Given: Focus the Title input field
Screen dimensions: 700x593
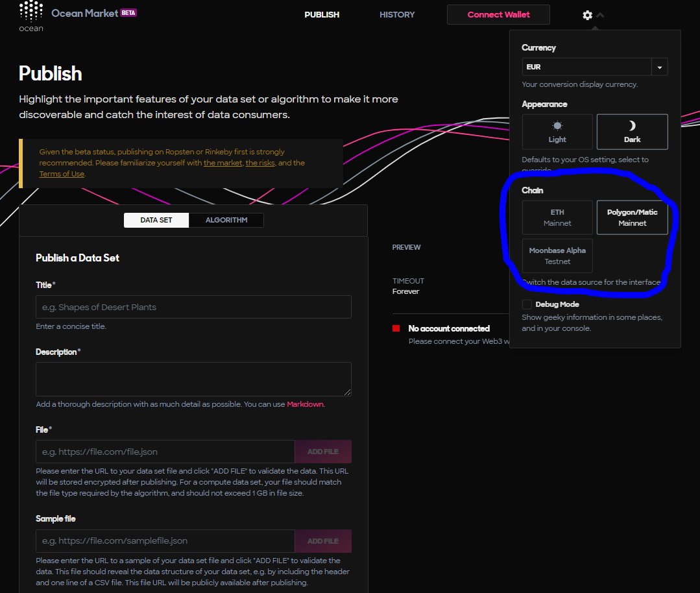Looking at the screenshot, I should (193, 307).
